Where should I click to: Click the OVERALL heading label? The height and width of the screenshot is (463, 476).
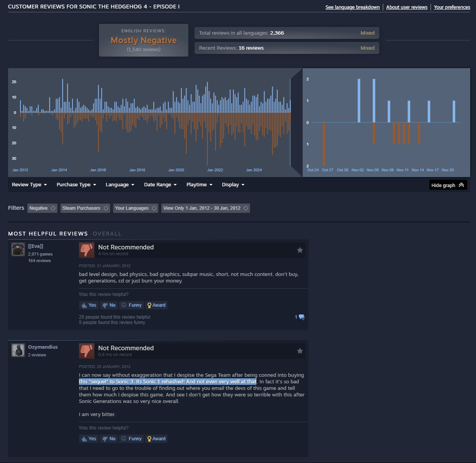[x=107, y=234]
